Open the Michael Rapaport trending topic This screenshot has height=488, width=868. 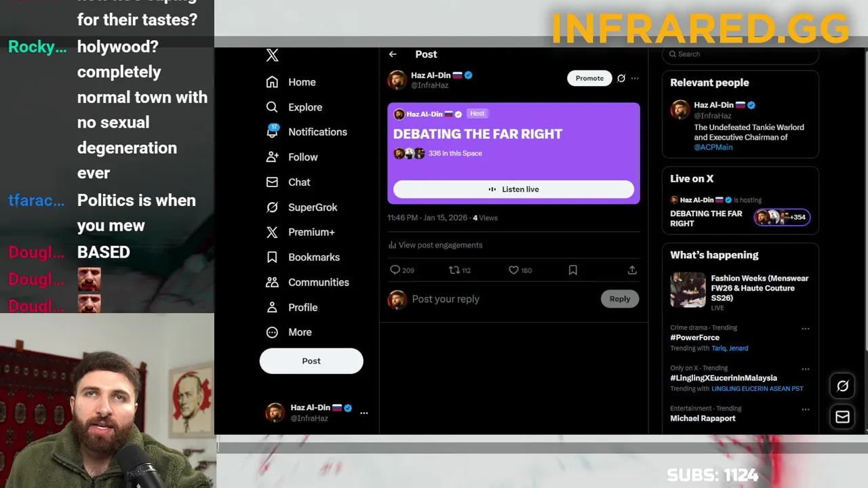click(x=703, y=418)
